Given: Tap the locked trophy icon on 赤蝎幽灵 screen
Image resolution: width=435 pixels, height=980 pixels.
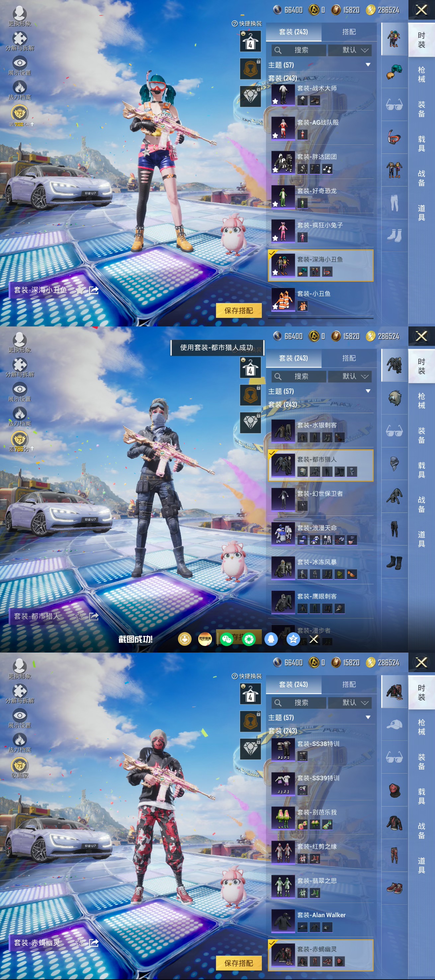Looking at the screenshot, I should [x=250, y=721].
